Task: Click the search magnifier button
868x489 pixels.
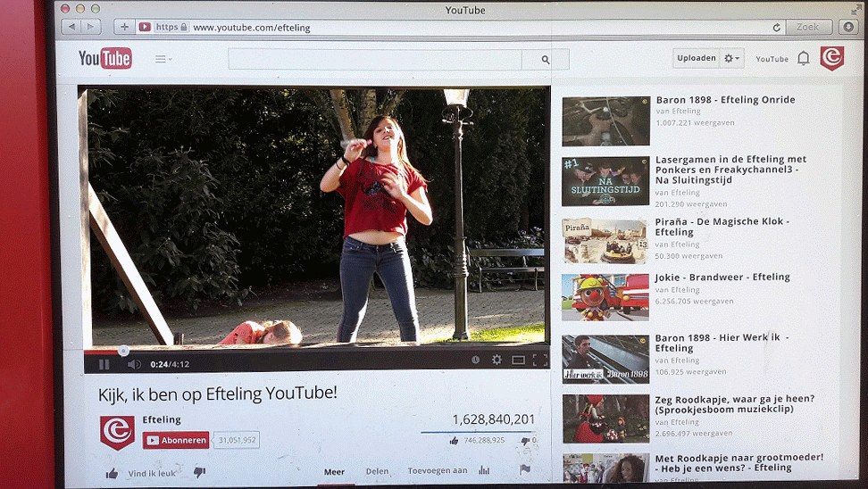Action: click(x=546, y=59)
